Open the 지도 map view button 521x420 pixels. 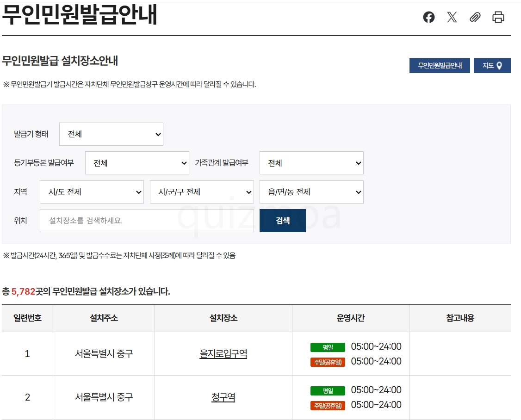pyautogui.click(x=492, y=66)
